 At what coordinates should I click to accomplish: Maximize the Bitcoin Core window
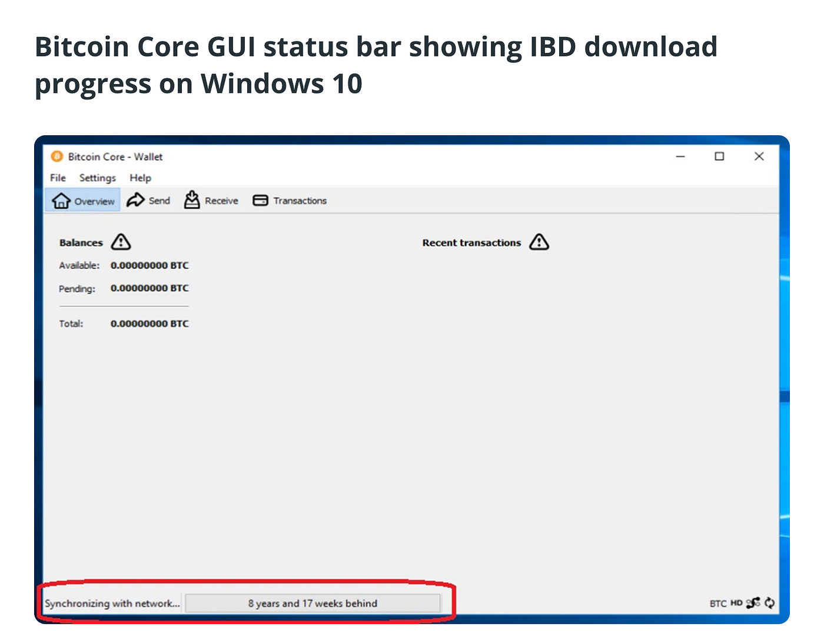(719, 156)
